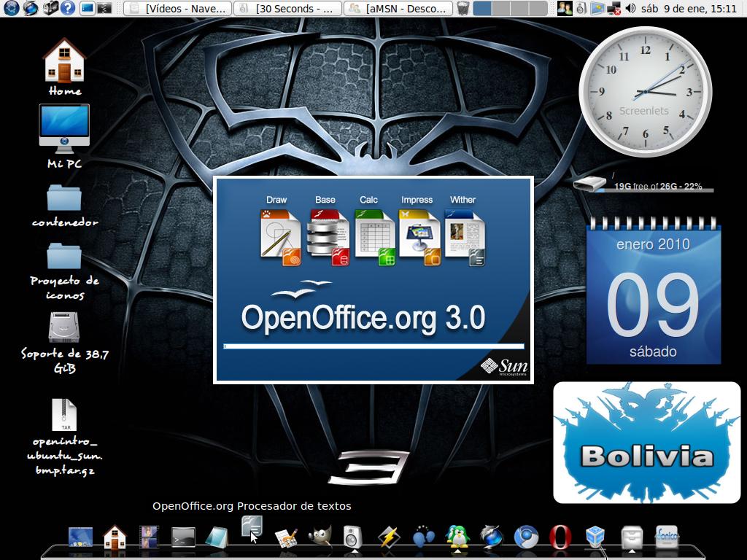The width and height of the screenshot is (747, 560).
Task: Launch the Sonico icon in the dock
Action: [x=667, y=536]
